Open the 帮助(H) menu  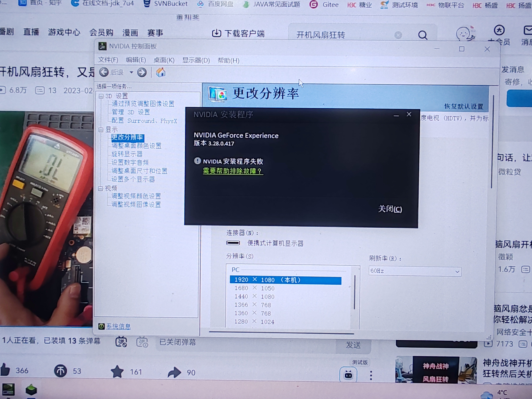click(228, 60)
